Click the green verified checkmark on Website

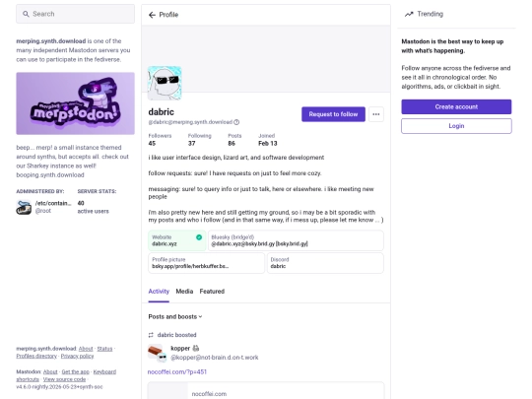point(199,237)
